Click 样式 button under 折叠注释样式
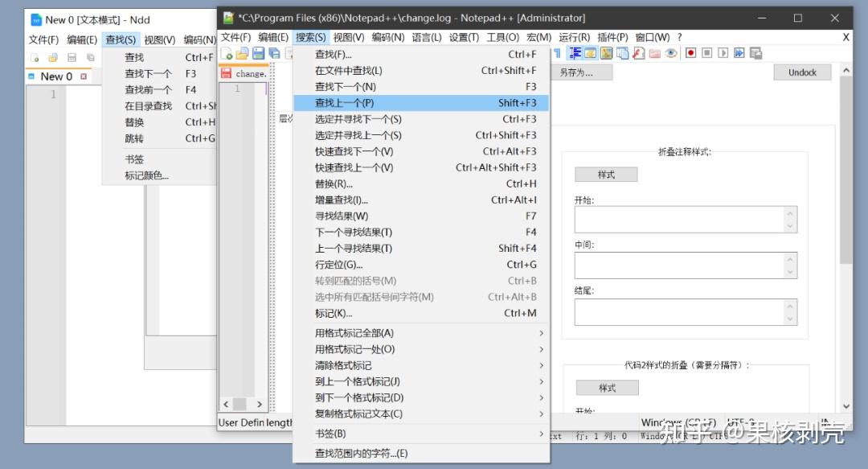The width and height of the screenshot is (868, 469). (606, 175)
